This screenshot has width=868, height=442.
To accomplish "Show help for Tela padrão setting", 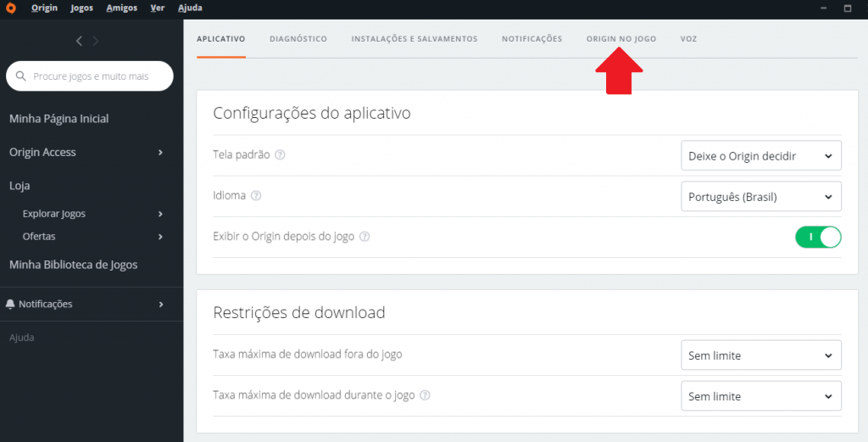I will pos(280,155).
